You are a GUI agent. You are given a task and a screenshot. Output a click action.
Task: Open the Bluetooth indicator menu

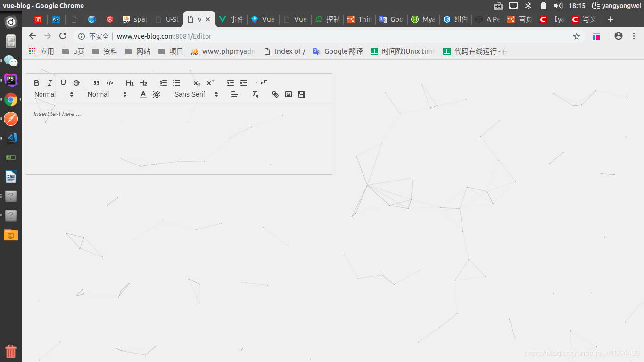528,6
